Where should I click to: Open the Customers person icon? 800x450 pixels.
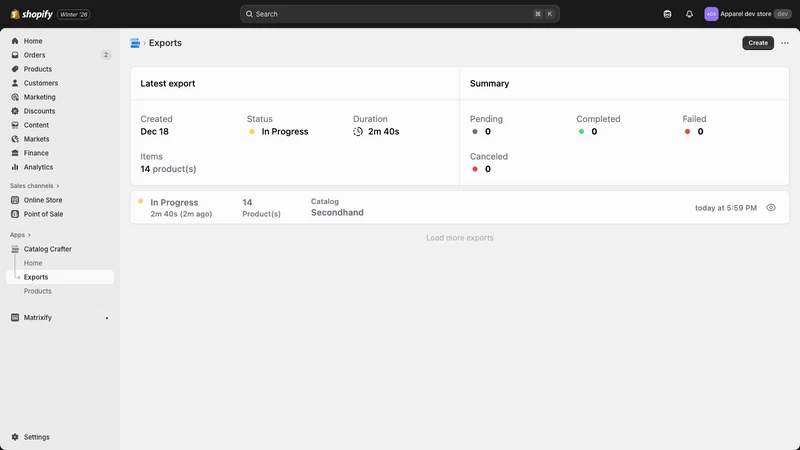coord(15,83)
